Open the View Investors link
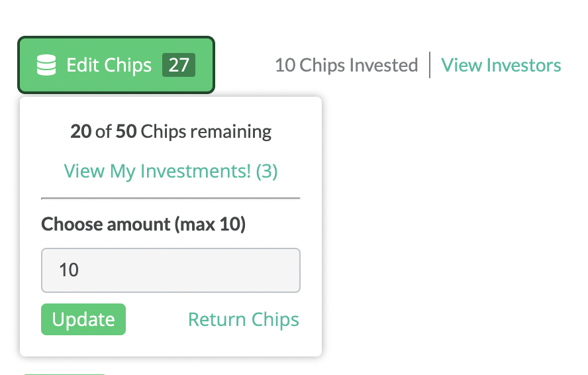This screenshot has height=375, width=588. click(501, 65)
